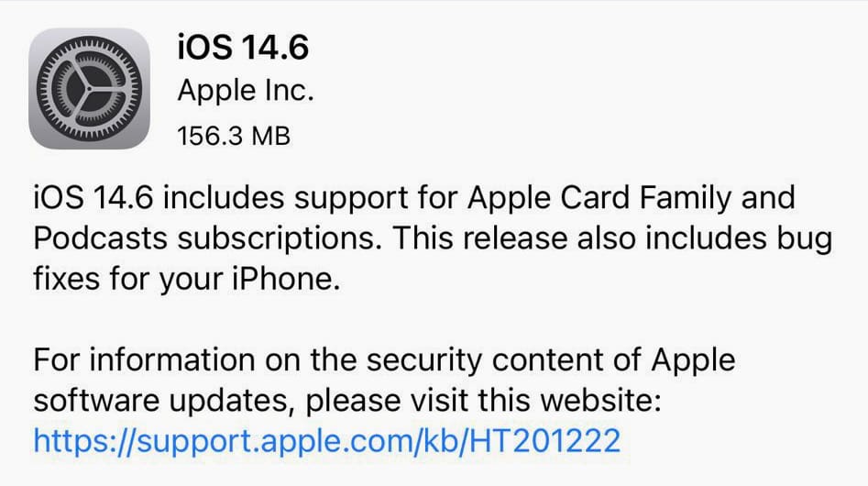Tap the word bug ending the second line
Screen dimensions: 868x486
[x=805, y=239]
